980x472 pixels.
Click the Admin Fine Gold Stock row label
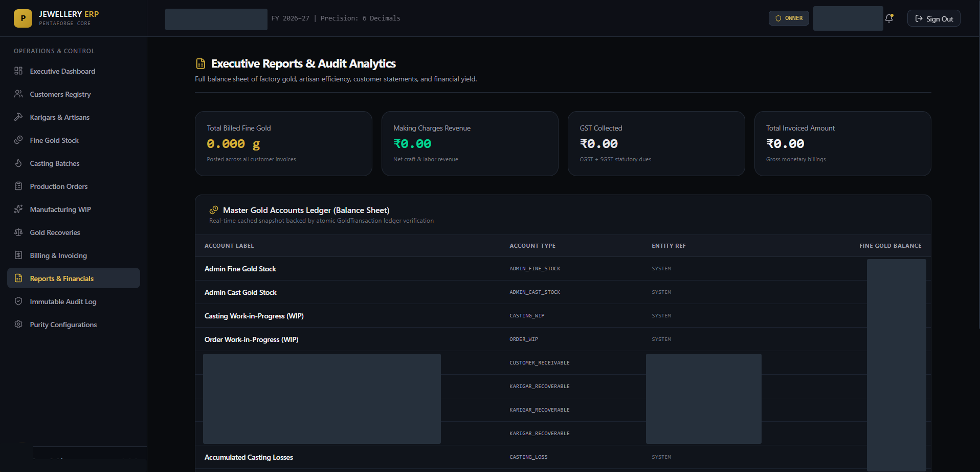coord(240,269)
